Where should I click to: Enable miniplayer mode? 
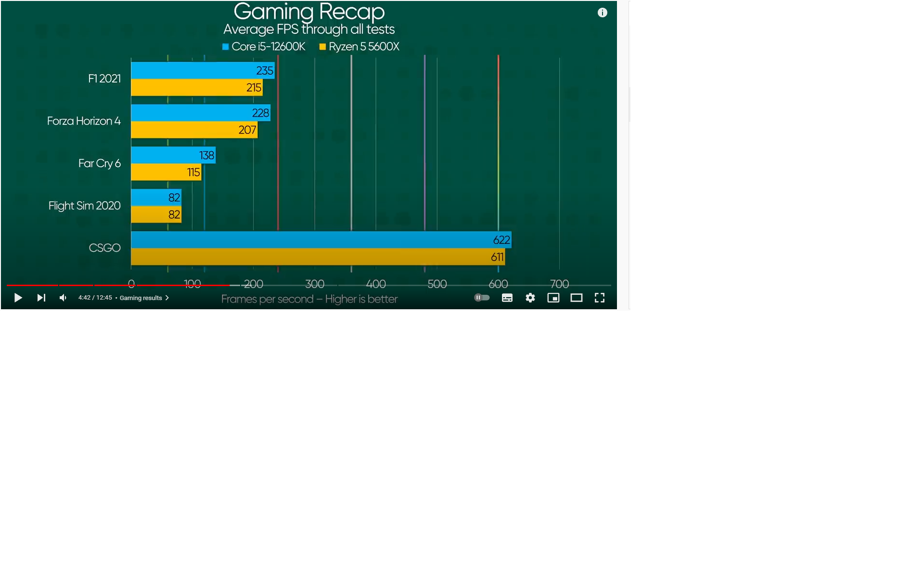553,298
